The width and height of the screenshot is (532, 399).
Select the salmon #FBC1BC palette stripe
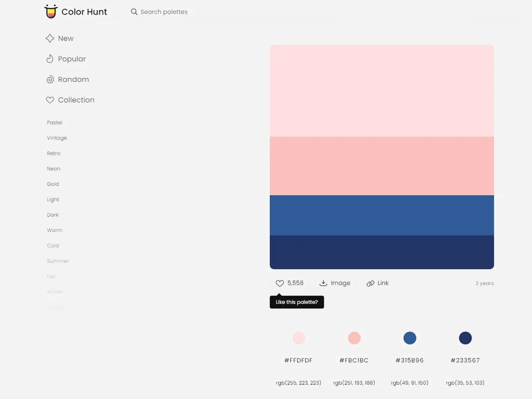[382, 166]
